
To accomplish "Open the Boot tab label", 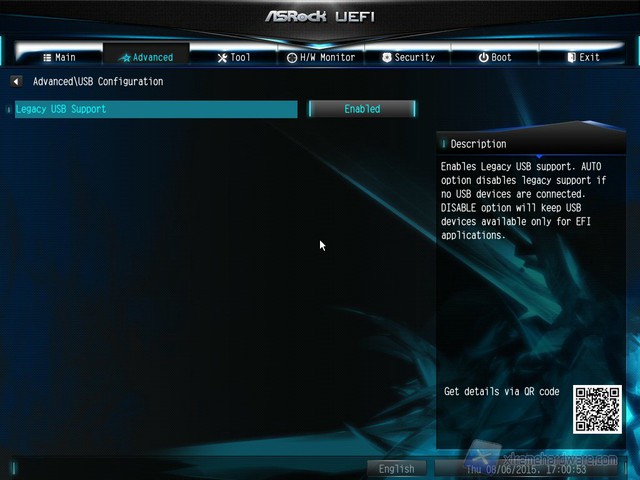I will point(501,58).
